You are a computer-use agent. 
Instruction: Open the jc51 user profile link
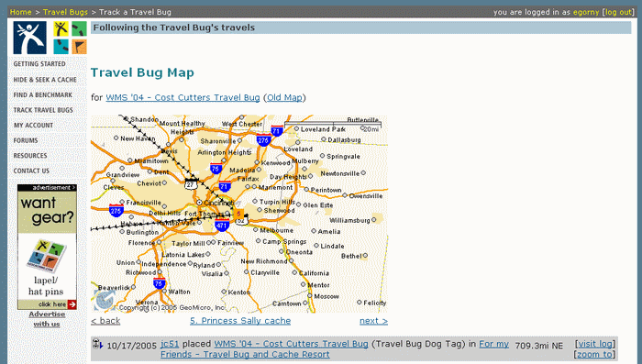coord(170,344)
